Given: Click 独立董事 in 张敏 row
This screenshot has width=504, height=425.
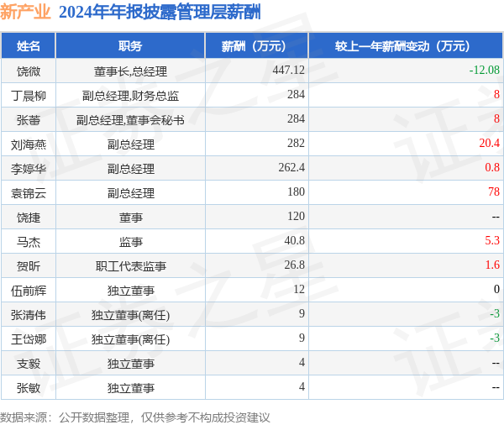Looking at the screenshot, I should (130, 389).
